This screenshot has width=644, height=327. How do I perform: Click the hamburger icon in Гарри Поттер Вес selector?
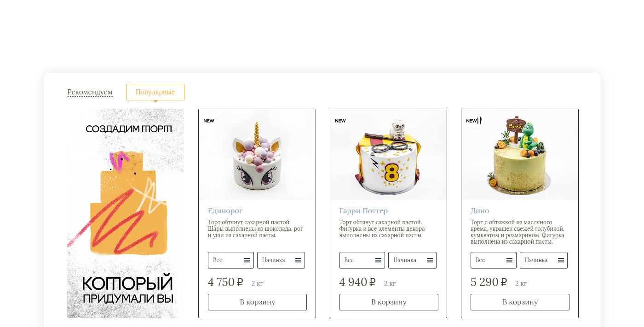coord(378,260)
